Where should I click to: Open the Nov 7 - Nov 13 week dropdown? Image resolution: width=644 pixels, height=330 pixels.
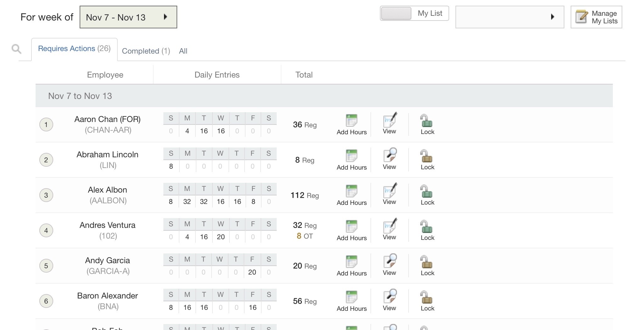click(128, 17)
